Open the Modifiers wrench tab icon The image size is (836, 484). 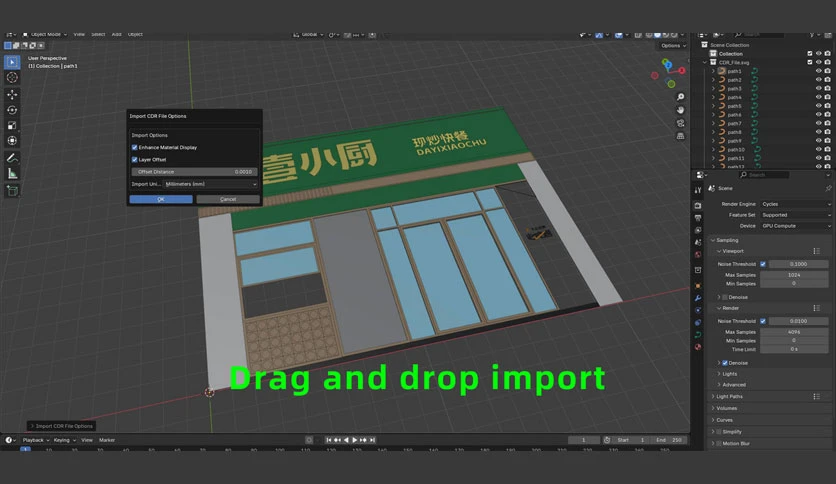698,298
